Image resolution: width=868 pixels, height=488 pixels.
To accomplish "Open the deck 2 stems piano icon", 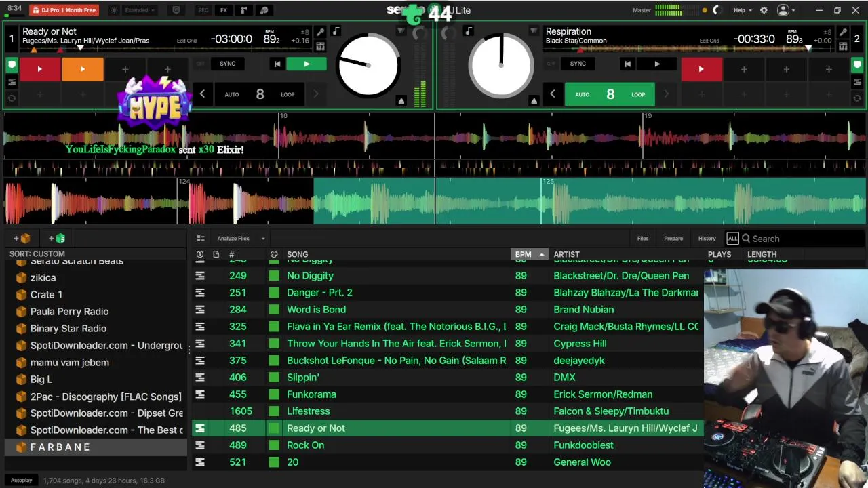I will pyautogui.click(x=843, y=46).
